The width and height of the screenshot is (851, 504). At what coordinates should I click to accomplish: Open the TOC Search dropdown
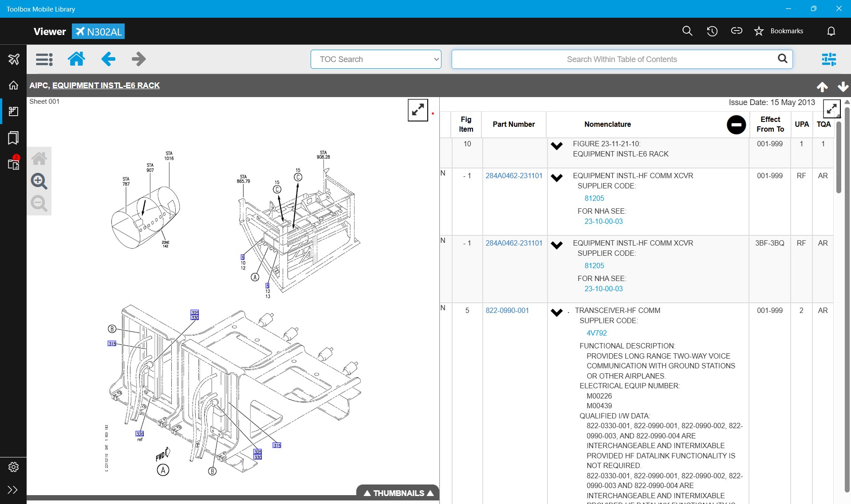tap(376, 59)
